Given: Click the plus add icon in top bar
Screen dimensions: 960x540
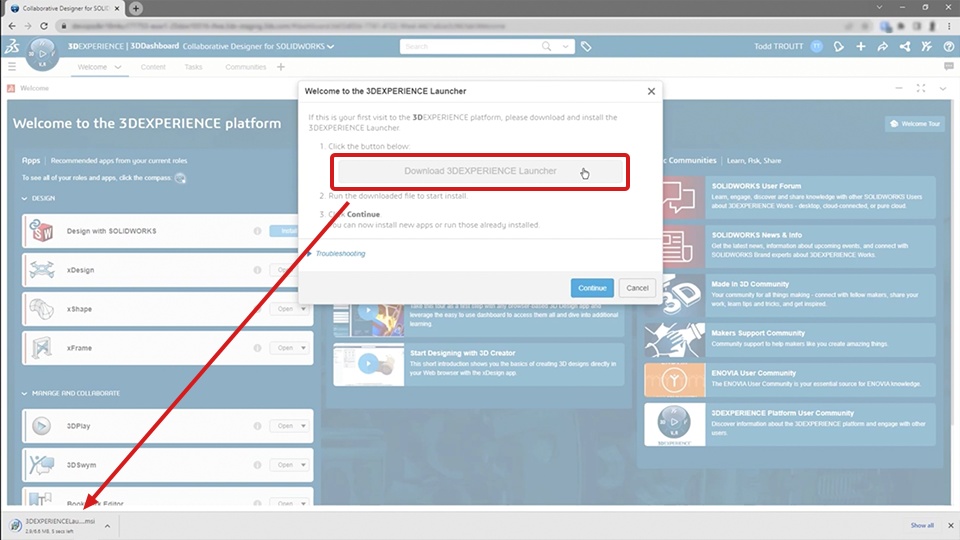Looking at the screenshot, I should point(860,47).
